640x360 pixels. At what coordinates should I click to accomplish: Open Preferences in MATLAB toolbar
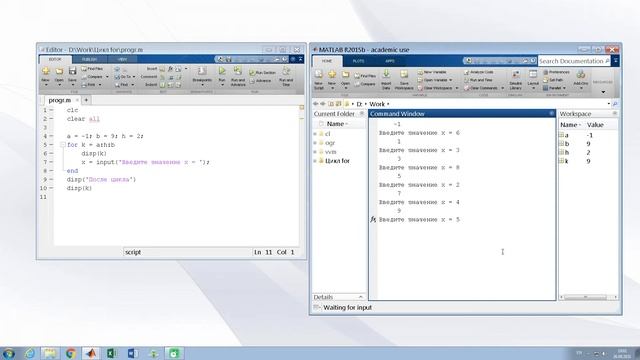556,72
